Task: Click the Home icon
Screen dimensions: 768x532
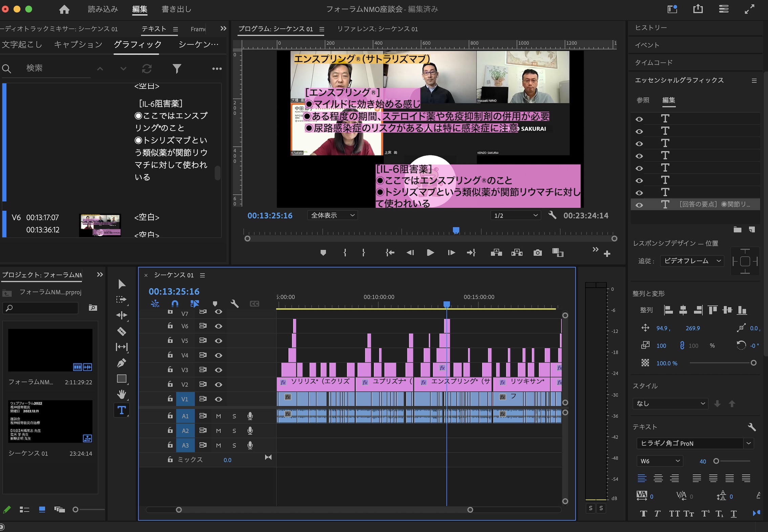Action: pyautogui.click(x=64, y=9)
